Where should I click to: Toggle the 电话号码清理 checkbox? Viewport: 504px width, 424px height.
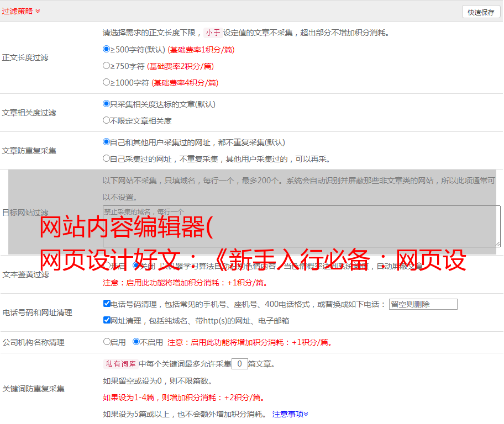(x=107, y=304)
